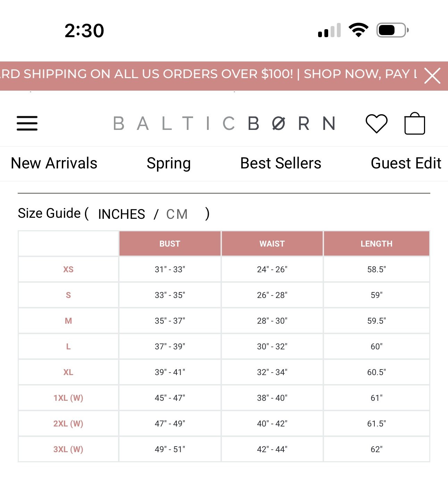Open the wishlist heart icon

[376, 123]
